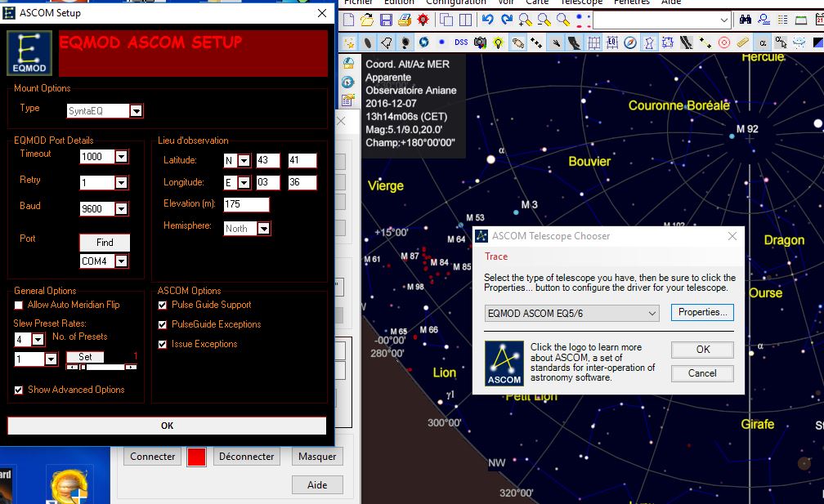Click the camera icon in chart toolbar
This screenshot has height=504, width=824.
coord(480,42)
